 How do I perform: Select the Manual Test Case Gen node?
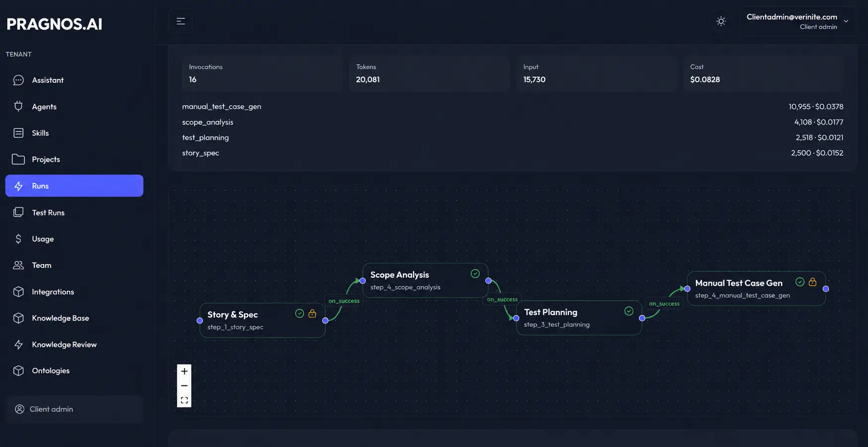point(756,289)
